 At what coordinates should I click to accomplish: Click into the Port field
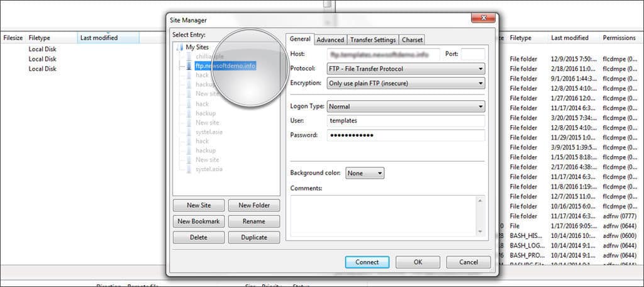point(473,54)
